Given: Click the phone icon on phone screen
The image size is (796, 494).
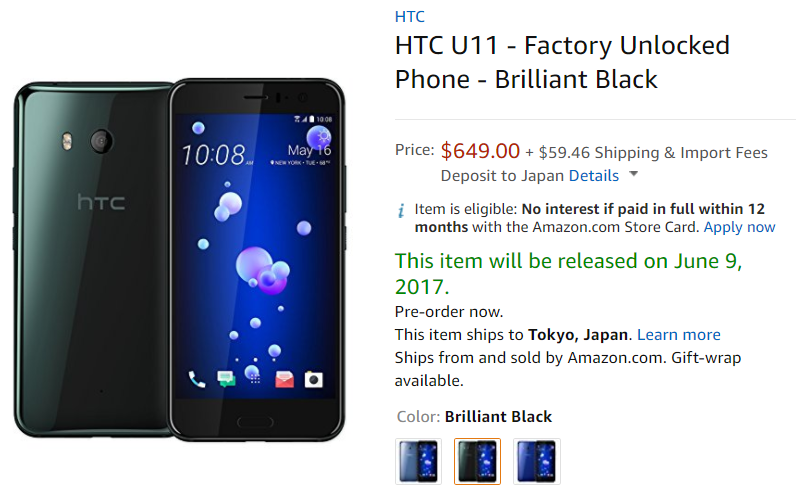Looking at the screenshot, I should [196, 379].
